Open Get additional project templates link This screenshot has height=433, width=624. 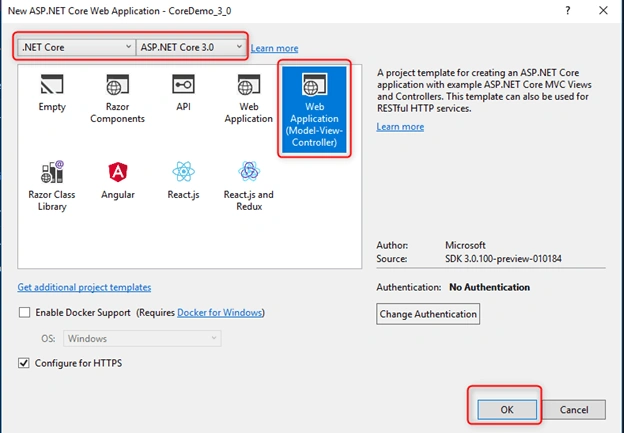(84, 287)
